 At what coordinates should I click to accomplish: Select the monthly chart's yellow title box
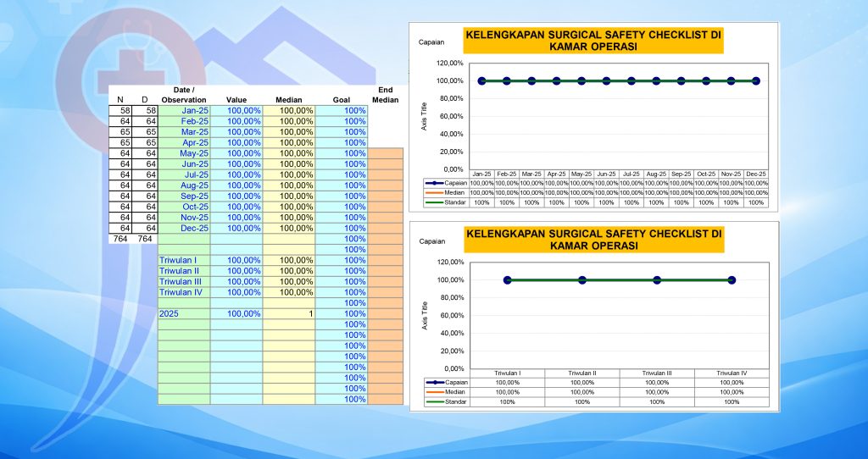click(593, 40)
